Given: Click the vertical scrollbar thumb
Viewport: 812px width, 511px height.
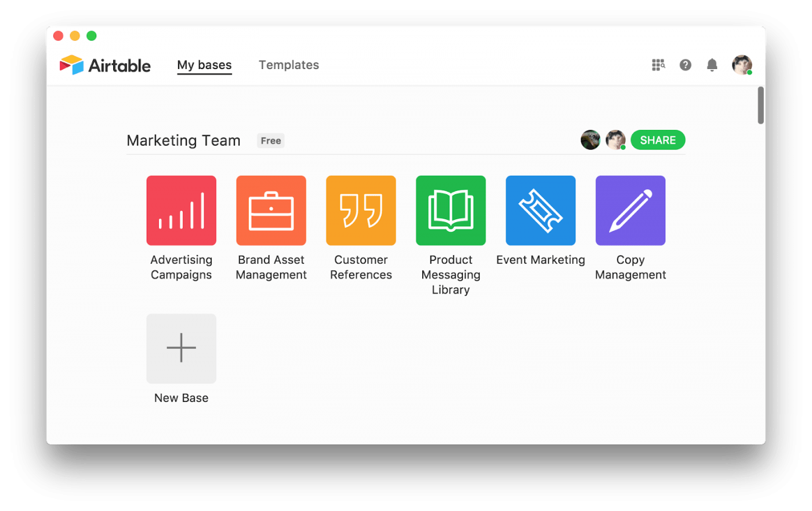Looking at the screenshot, I should [760, 105].
